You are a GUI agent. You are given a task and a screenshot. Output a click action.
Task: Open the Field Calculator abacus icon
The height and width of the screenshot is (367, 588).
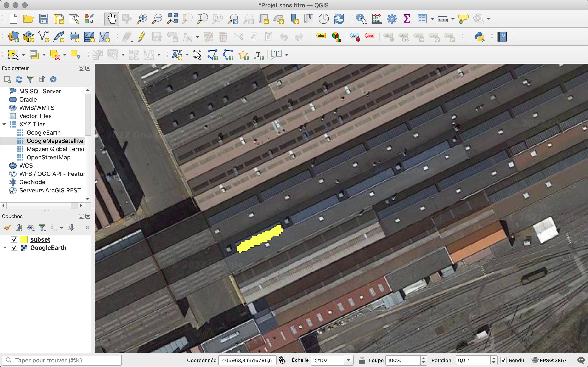376,19
